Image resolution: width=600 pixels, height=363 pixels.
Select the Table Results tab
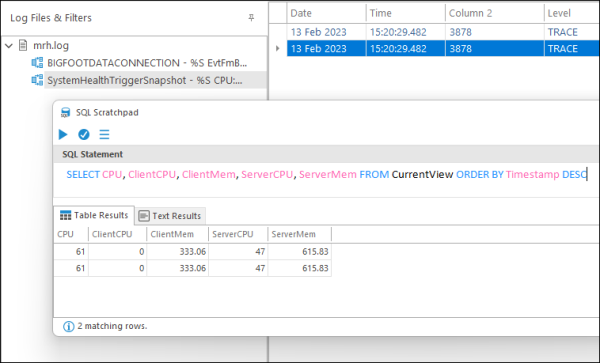94,215
